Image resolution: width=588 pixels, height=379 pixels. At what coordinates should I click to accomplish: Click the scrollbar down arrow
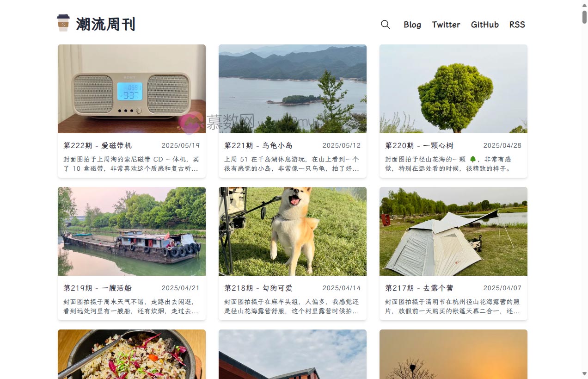584,373
